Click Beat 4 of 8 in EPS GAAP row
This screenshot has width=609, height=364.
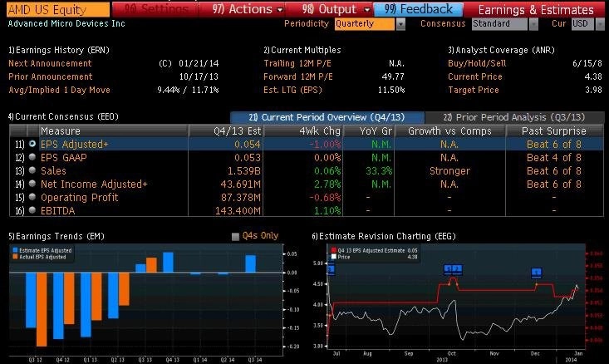coord(553,157)
